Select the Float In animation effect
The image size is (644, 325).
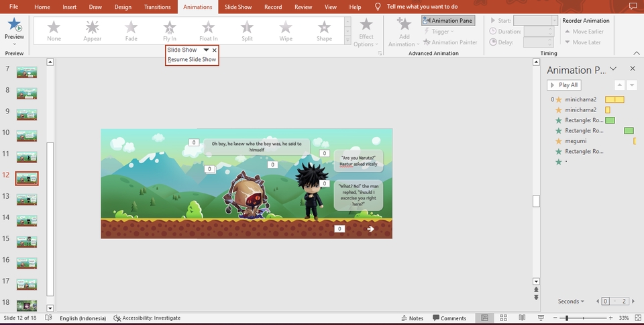pyautogui.click(x=208, y=32)
